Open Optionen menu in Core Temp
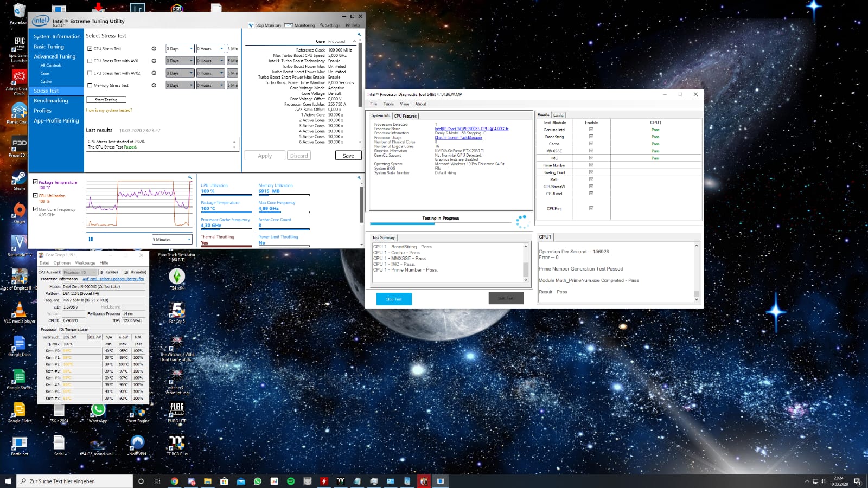This screenshot has width=868, height=488. [62, 263]
